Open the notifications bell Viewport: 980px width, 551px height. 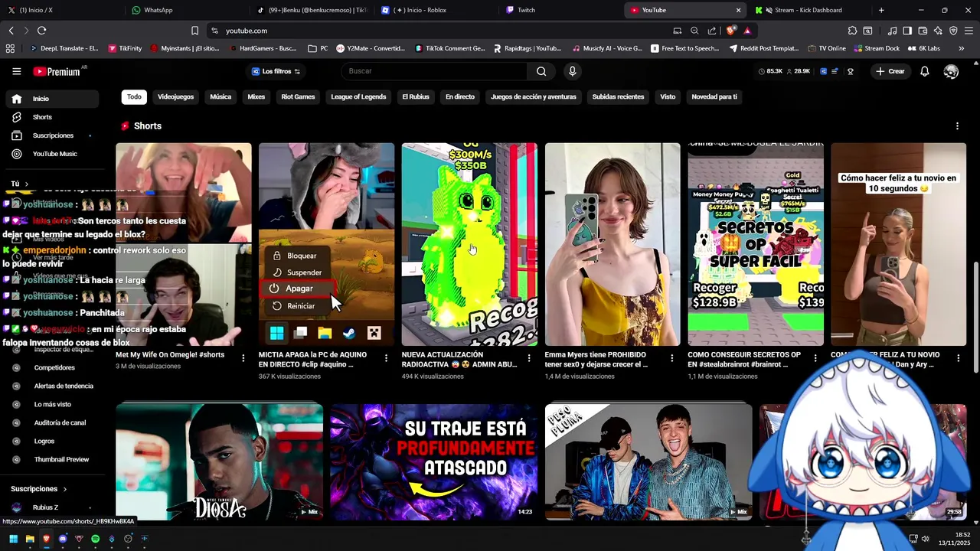tap(924, 71)
